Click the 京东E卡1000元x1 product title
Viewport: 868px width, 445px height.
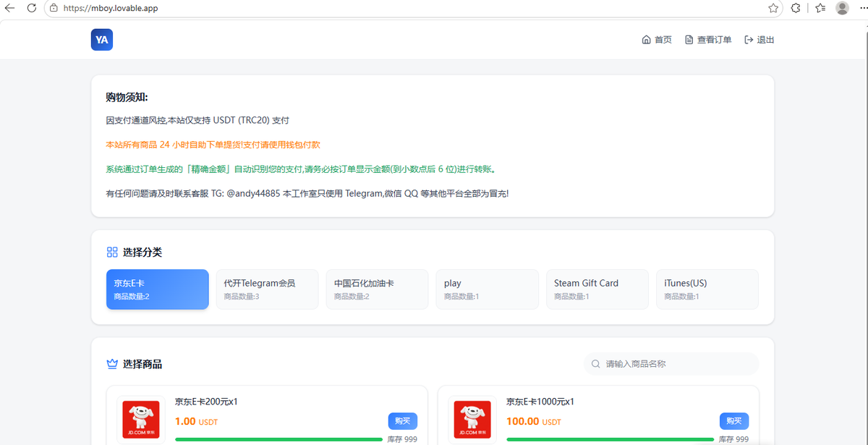[x=540, y=402]
